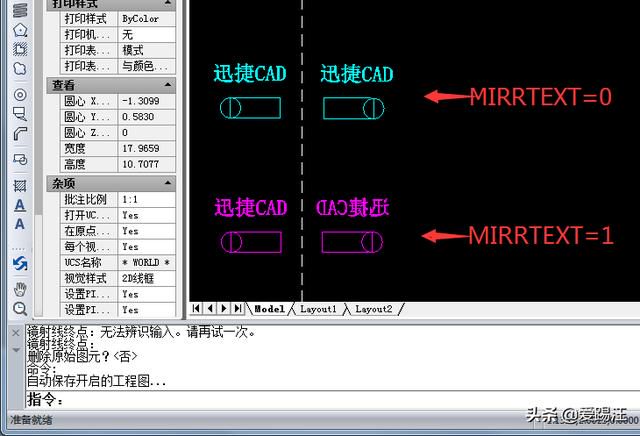Select the curved corner arc tool

tap(20, 133)
